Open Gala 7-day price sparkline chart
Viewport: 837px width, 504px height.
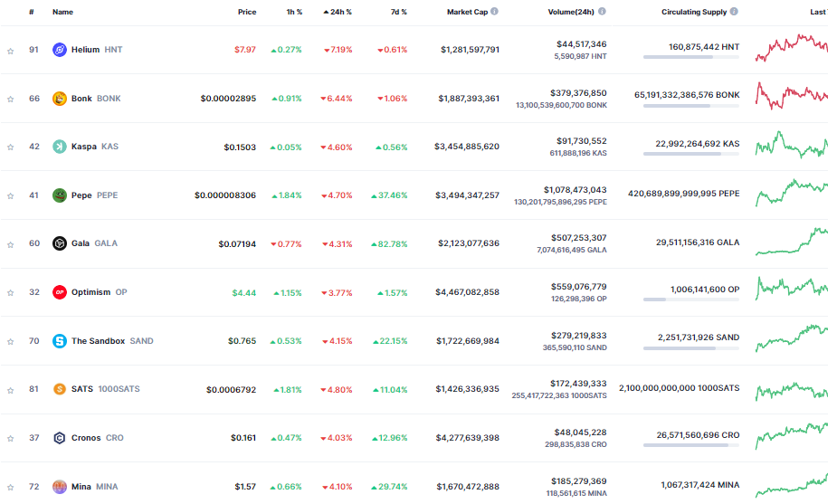pos(792,242)
